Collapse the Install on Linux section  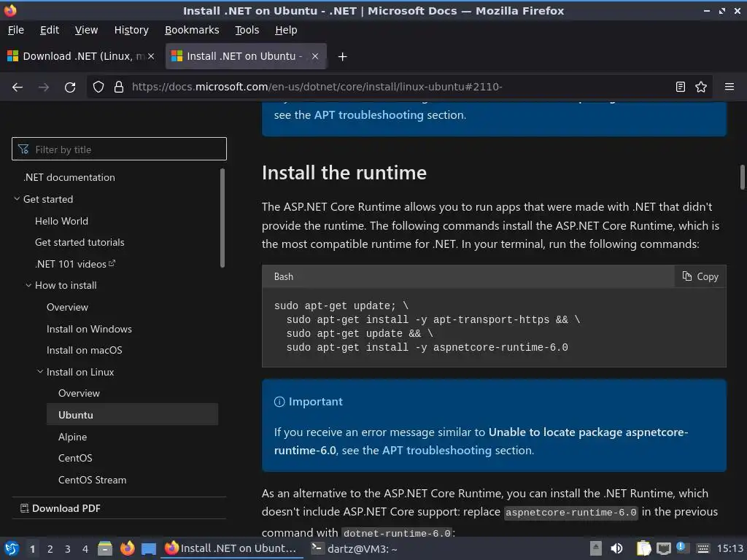coord(40,371)
